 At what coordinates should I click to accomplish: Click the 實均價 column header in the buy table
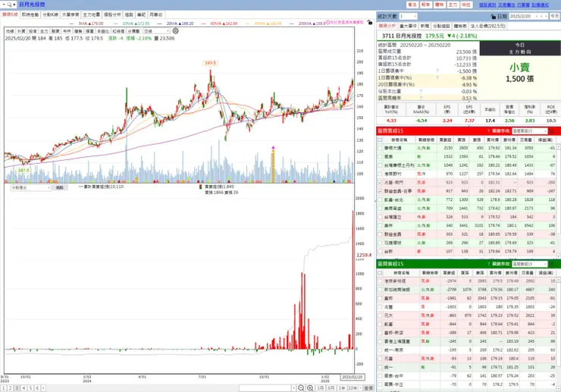[x=493, y=140]
